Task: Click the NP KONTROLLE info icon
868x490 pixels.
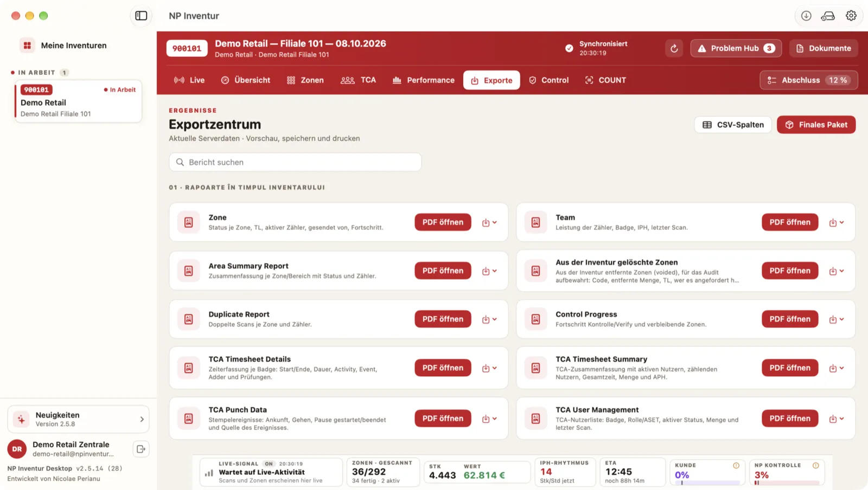Action: pyautogui.click(x=816, y=466)
